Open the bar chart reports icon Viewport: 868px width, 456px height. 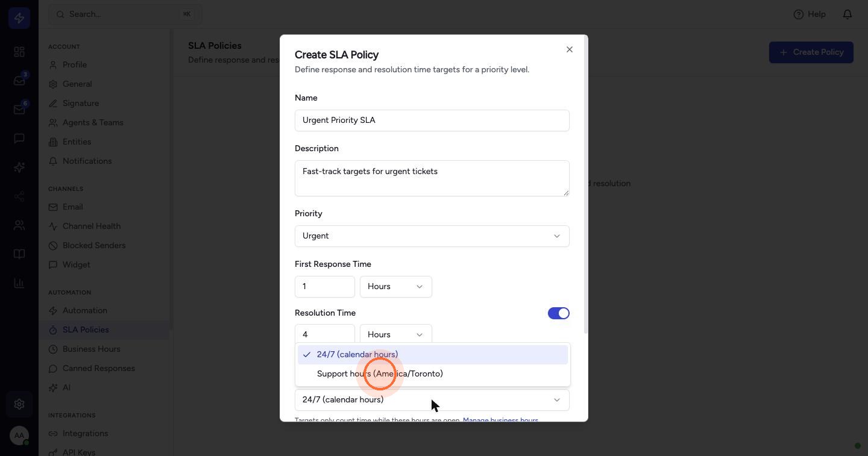point(19,283)
